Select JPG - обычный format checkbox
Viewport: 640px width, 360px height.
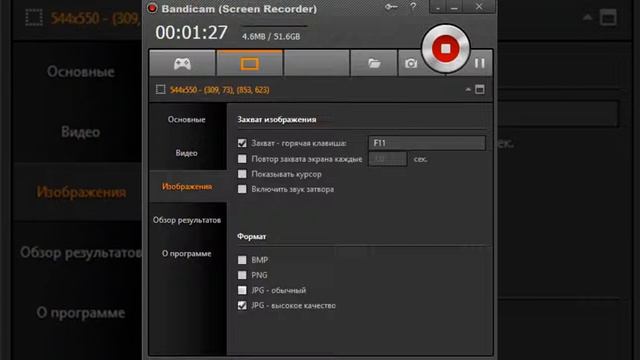point(242,290)
